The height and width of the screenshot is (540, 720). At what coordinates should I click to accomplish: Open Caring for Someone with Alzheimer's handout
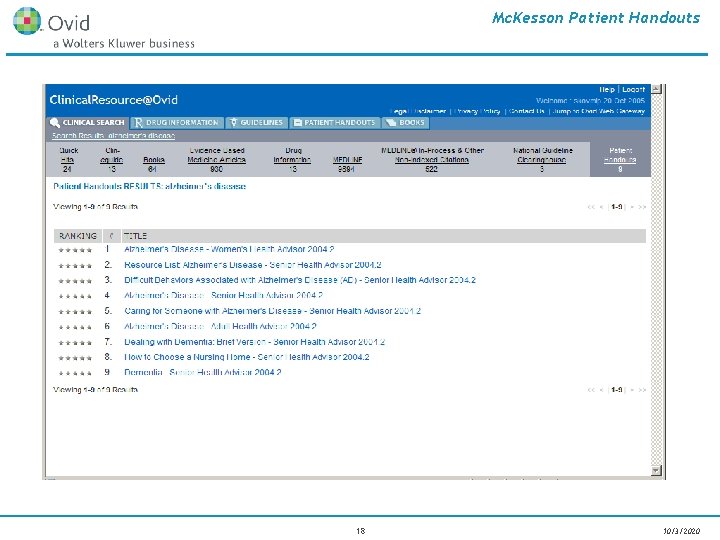coord(272,311)
